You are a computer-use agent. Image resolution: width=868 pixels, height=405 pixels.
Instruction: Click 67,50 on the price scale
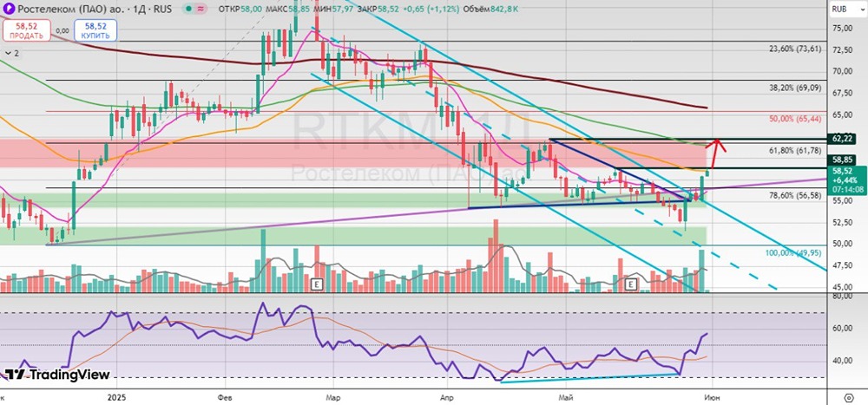click(841, 93)
